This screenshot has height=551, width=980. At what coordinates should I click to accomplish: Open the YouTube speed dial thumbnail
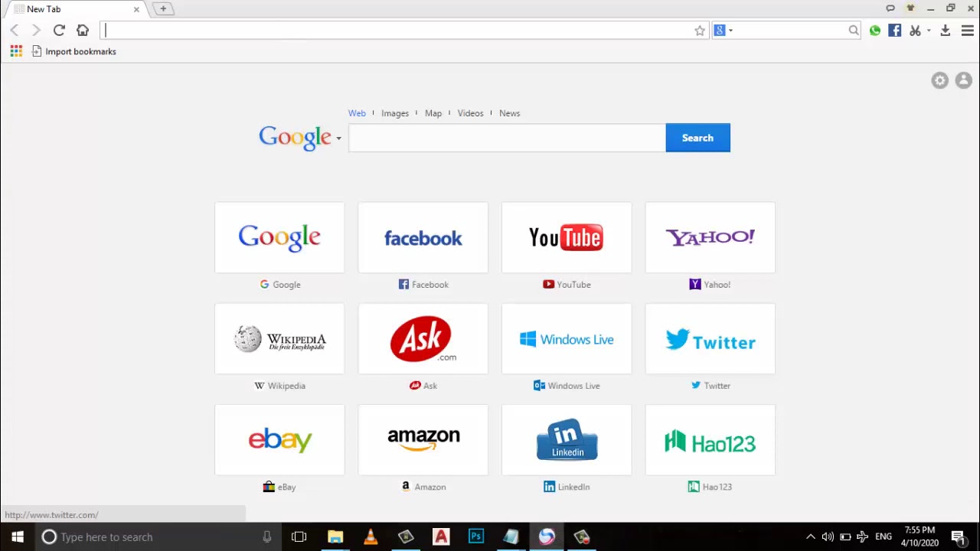tap(567, 238)
